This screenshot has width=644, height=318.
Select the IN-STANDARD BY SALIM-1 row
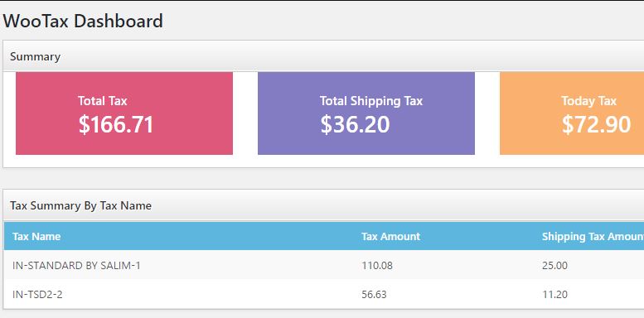(x=324, y=265)
